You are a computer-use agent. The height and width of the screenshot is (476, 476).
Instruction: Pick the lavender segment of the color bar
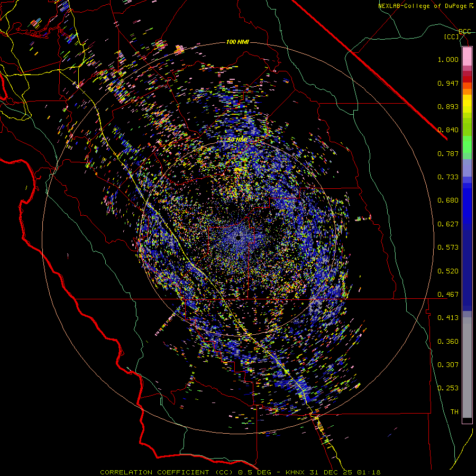(467, 168)
